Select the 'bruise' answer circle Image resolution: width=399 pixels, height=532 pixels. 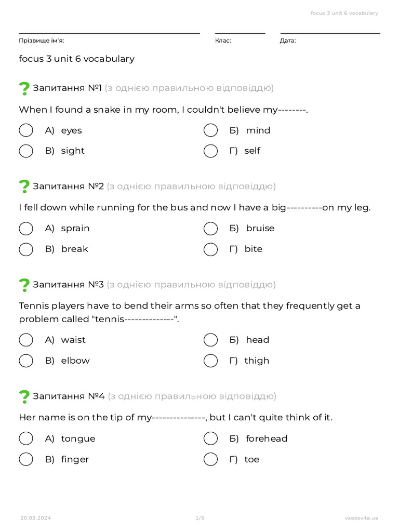(211, 229)
